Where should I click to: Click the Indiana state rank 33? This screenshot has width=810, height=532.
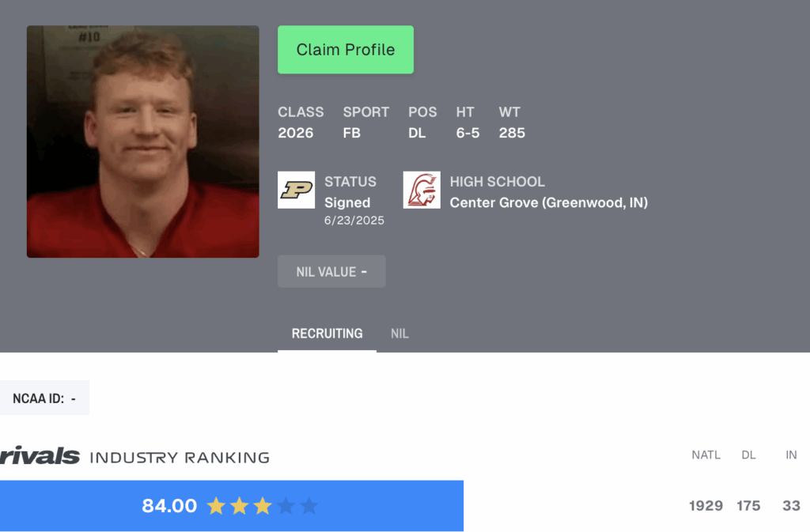point(791,506)
